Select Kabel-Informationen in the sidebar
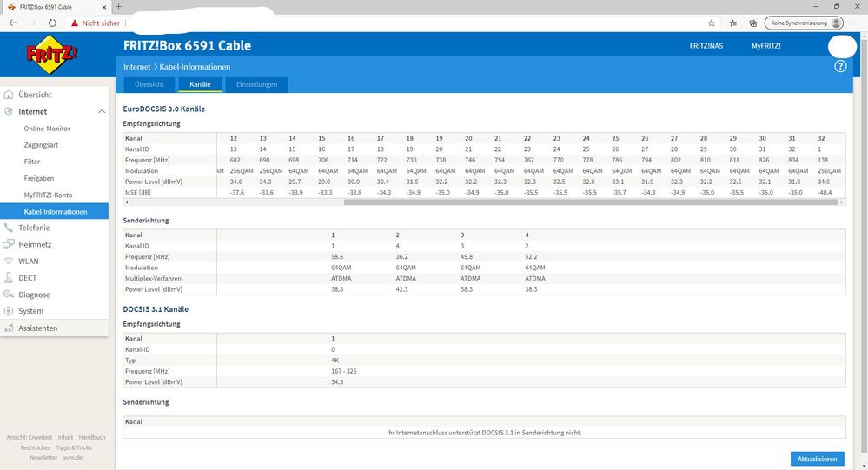The image size is (868, 470). click(x=54, y=211)
